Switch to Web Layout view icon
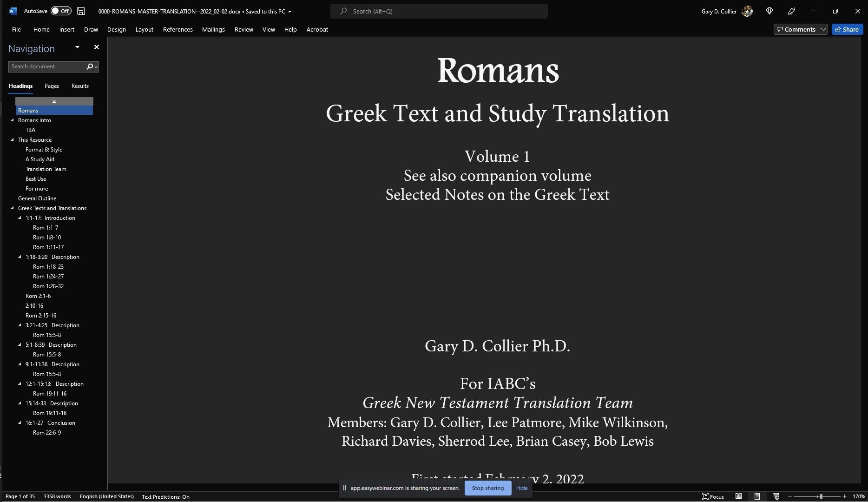The width and height of the screenshot is (868, 502). [x=776, y=497]
